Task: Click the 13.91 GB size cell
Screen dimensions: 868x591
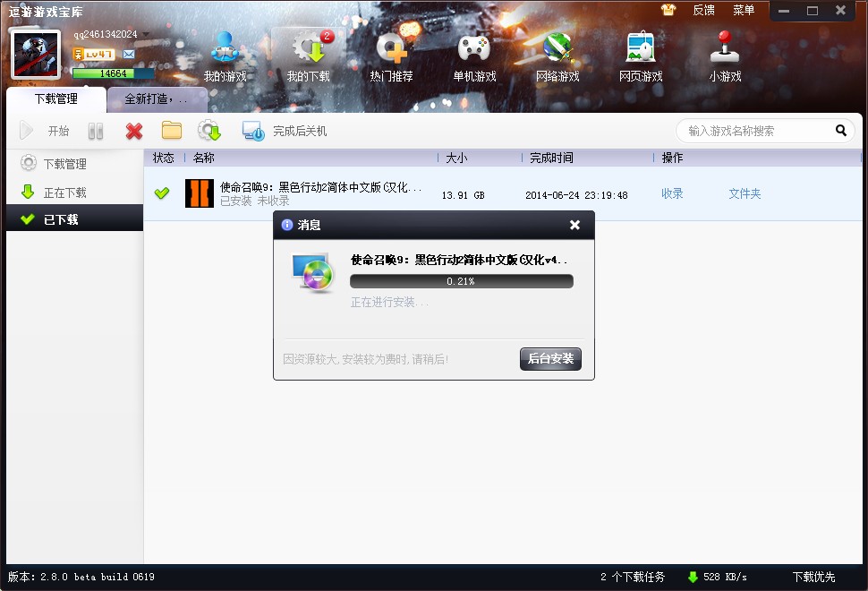Action: (463, 195)
